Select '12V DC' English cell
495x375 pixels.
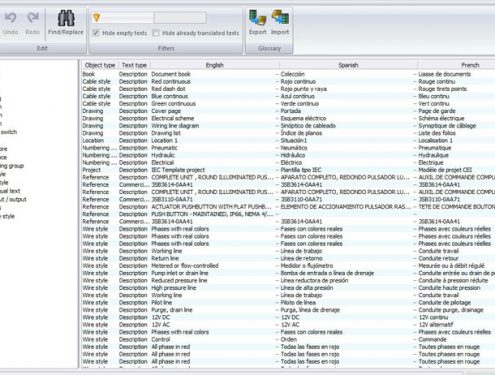(x=161, y=317)
